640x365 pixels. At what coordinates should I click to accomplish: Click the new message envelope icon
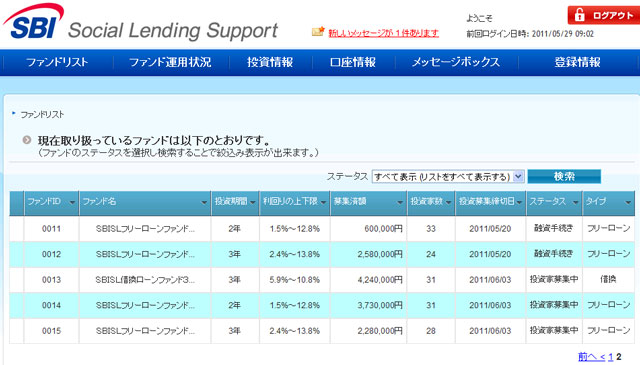(318, 31)
